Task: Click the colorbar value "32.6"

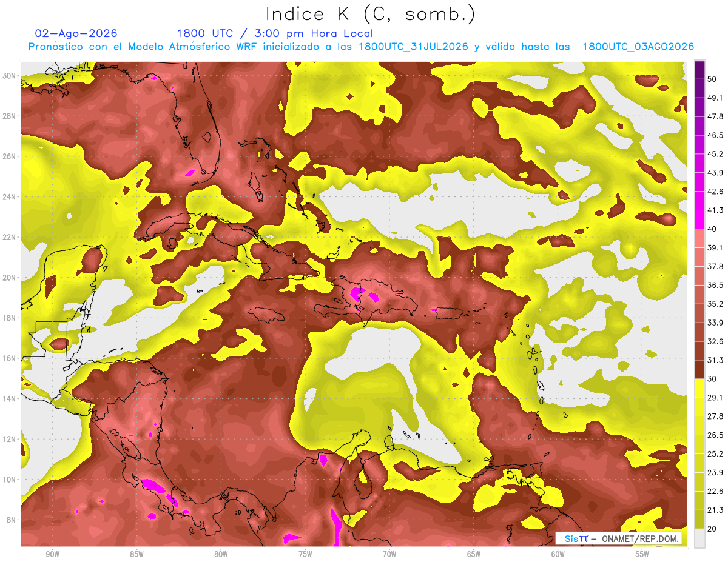Action: pyautogui.click(x=716, y=341)
